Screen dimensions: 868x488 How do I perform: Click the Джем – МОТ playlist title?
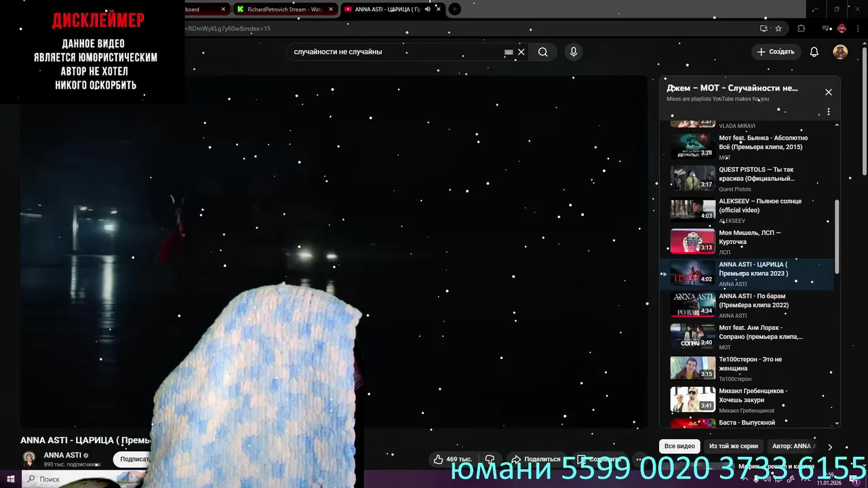point(732,88)
